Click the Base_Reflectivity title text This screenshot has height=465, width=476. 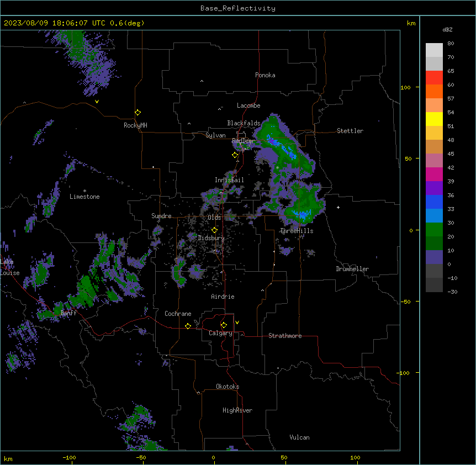coord(237,8)
